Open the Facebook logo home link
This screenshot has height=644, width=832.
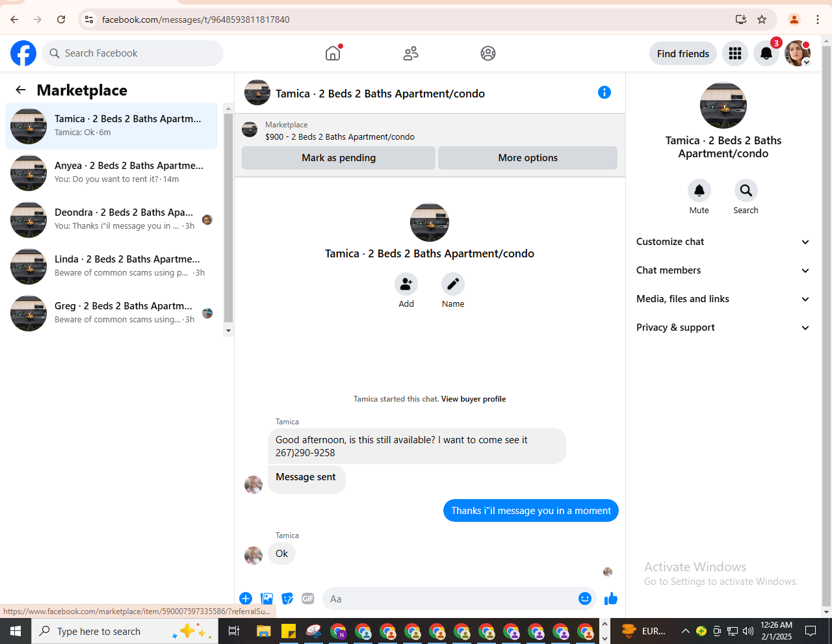tap(23, 53)
